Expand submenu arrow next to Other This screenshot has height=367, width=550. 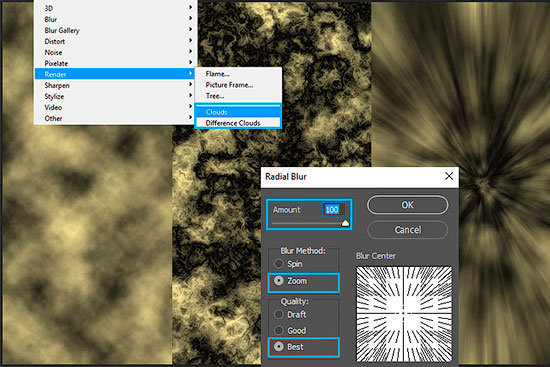pyautogui.click(x=190, y=117)
